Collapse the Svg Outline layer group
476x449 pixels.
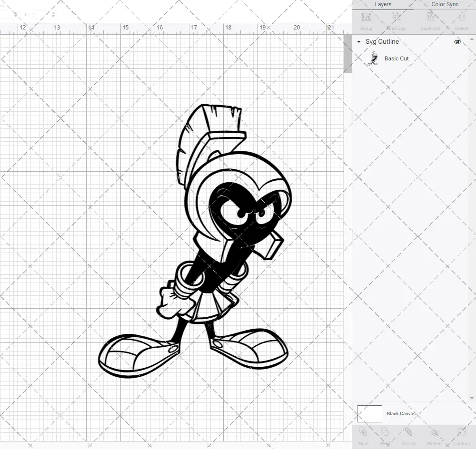359,42
